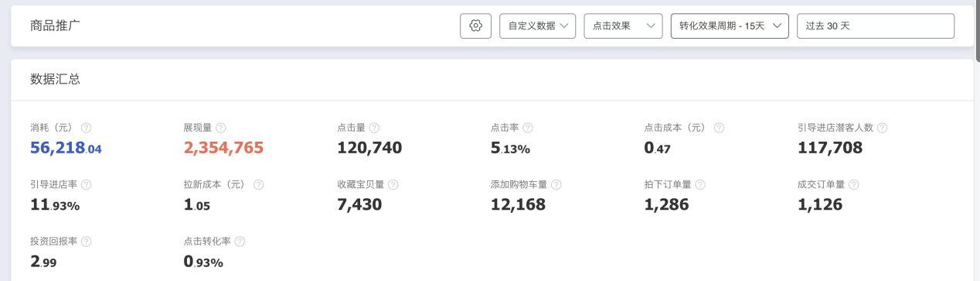Click the 投资回报率 value 2.99
Viewport: 980px width, 281px height.
click(43, 262)
